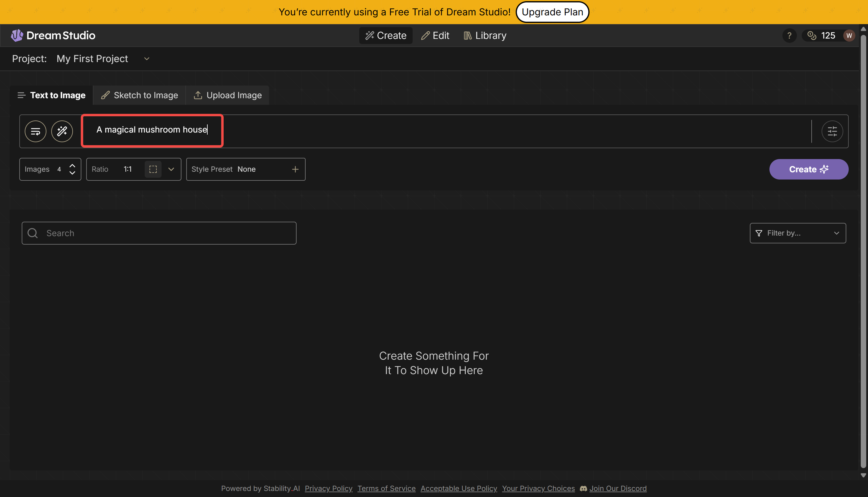Switch to Upload Image tab
Image resolution: width=868 pixels, height=497 pixels.
(228, 95)
